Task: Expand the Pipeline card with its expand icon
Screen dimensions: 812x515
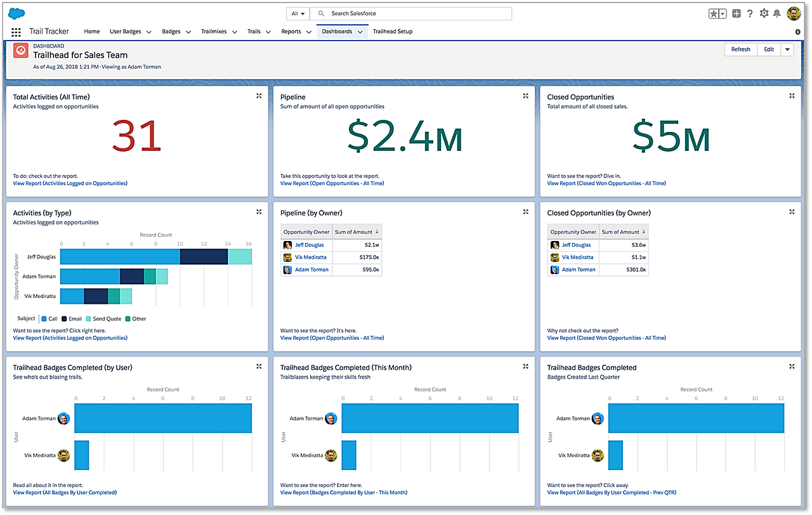Action: 525,96
